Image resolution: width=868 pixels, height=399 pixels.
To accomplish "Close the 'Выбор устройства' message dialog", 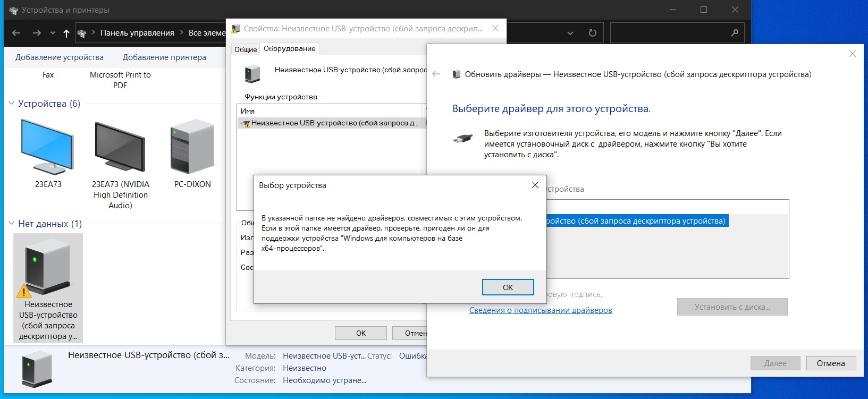I will click(x=535, y=185).
